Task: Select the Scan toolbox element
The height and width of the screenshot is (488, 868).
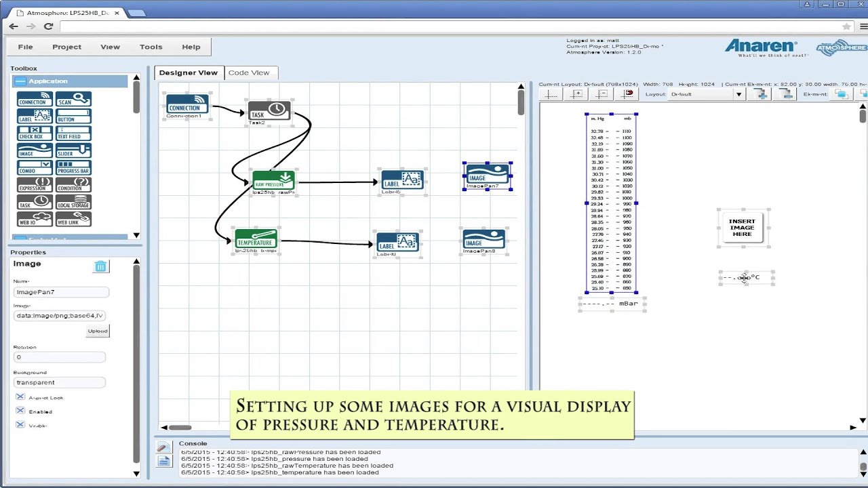Action: 73,99
